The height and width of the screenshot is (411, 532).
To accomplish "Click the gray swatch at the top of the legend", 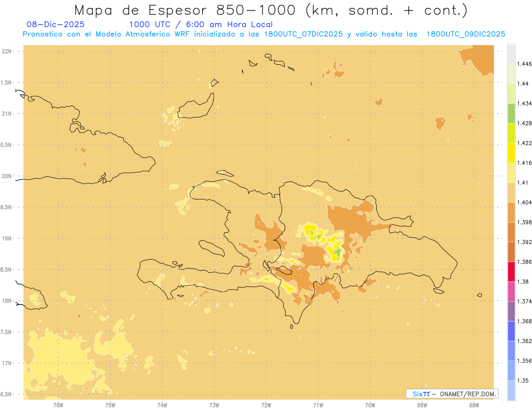I will click(x=511, y=54).
